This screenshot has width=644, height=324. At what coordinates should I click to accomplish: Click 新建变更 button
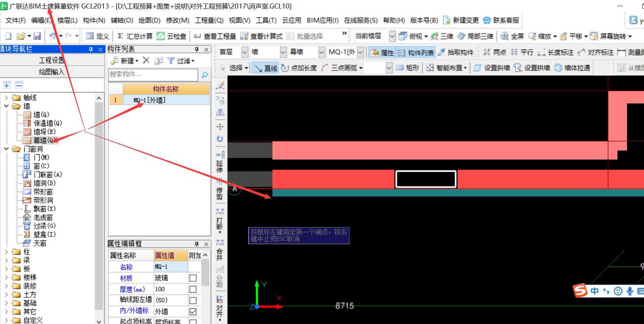(461, 20)
